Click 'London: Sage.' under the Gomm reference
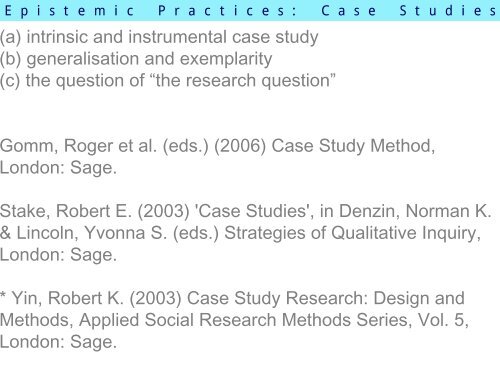This screenshot has height=375, width=500. [58, 168]
